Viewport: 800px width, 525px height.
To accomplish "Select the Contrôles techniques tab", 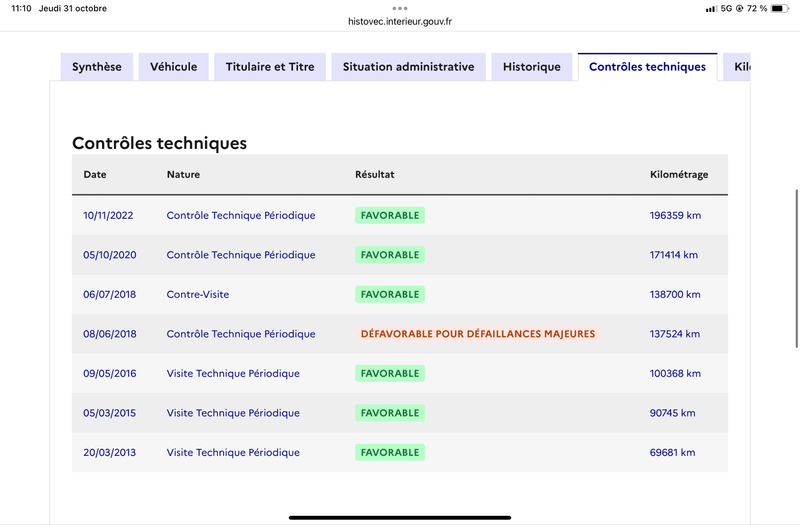I will 647,67.
